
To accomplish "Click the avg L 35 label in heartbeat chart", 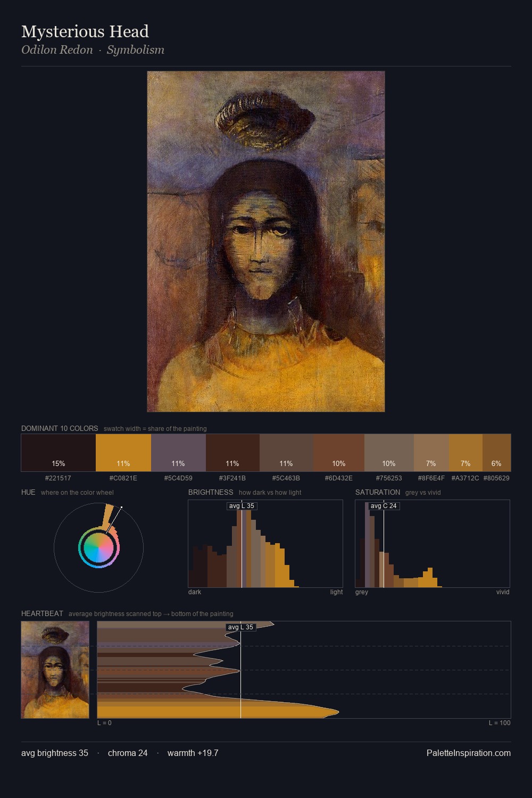I will click(240, 627).
